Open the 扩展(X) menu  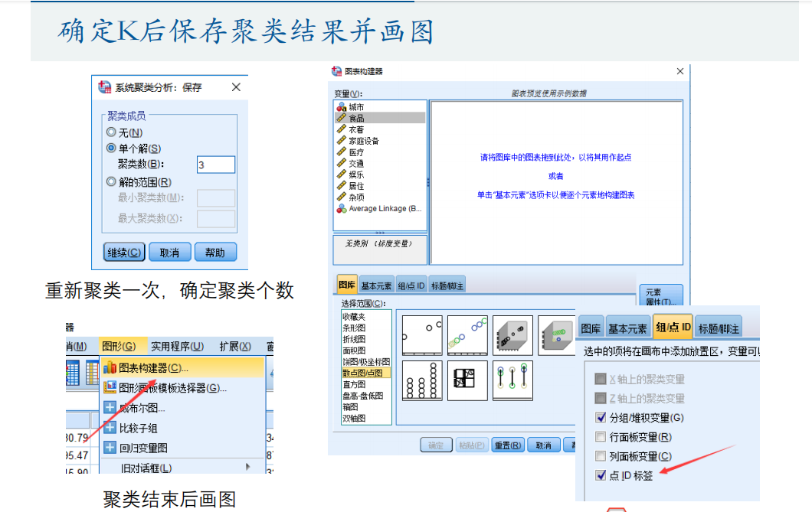(235, 346)
